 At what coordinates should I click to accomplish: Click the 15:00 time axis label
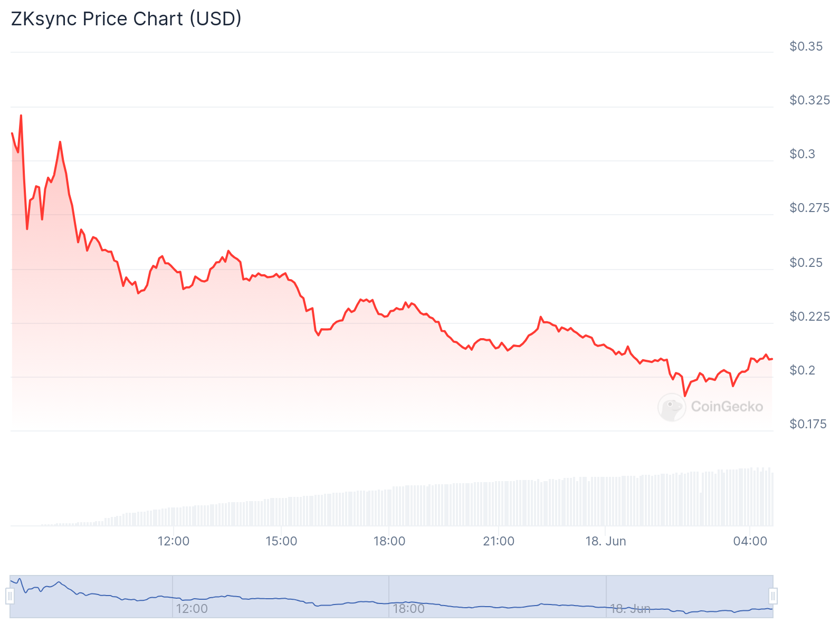tap(281, 541)
